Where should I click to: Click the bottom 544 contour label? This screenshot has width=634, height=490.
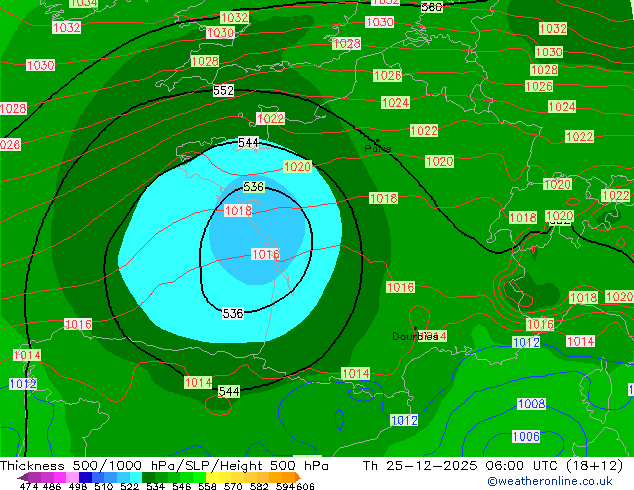pos(229,391)
